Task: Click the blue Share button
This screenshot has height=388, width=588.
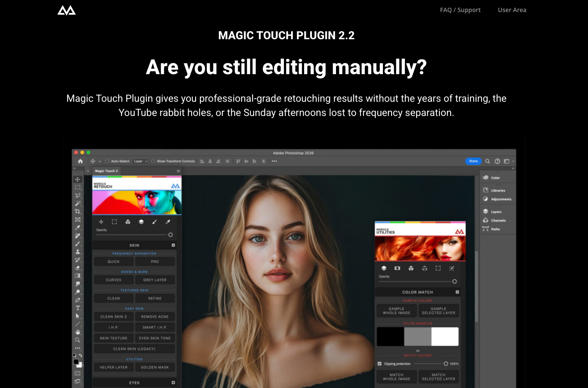Action: (473, 161)
